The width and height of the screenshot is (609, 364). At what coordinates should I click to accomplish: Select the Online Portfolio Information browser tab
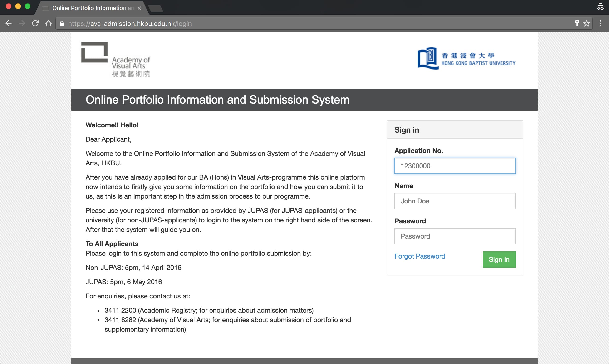click(x=92, y=8)
